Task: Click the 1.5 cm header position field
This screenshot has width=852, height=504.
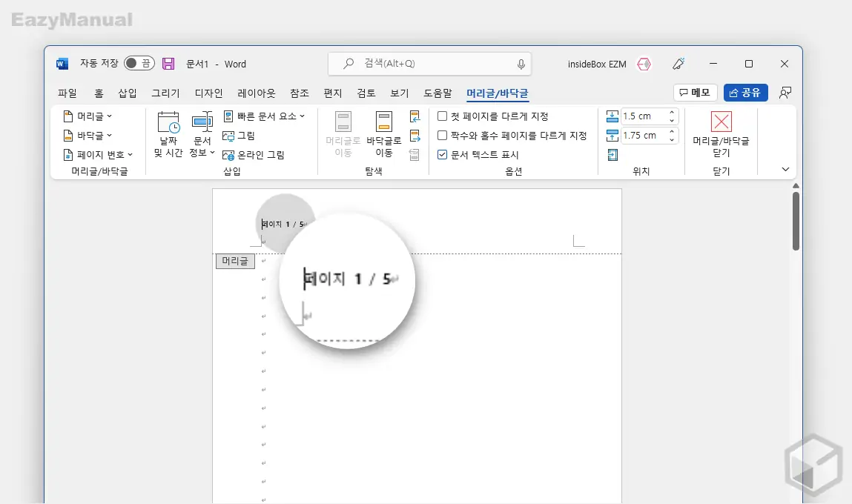Action: (644, 116)
